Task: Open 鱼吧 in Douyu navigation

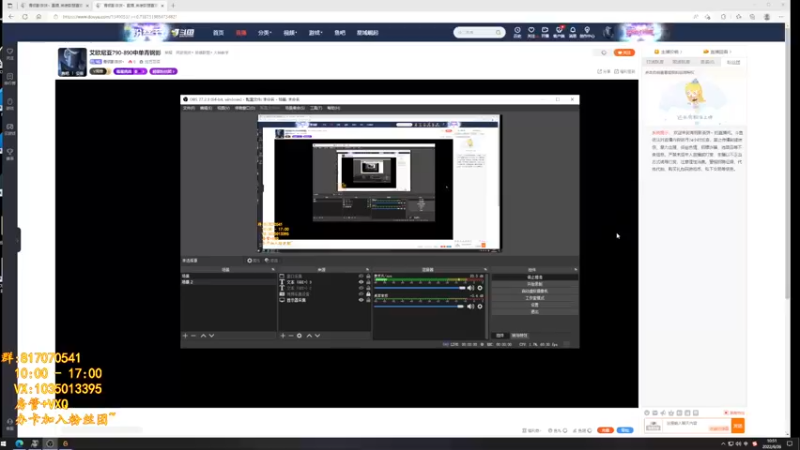Action: 340,33
